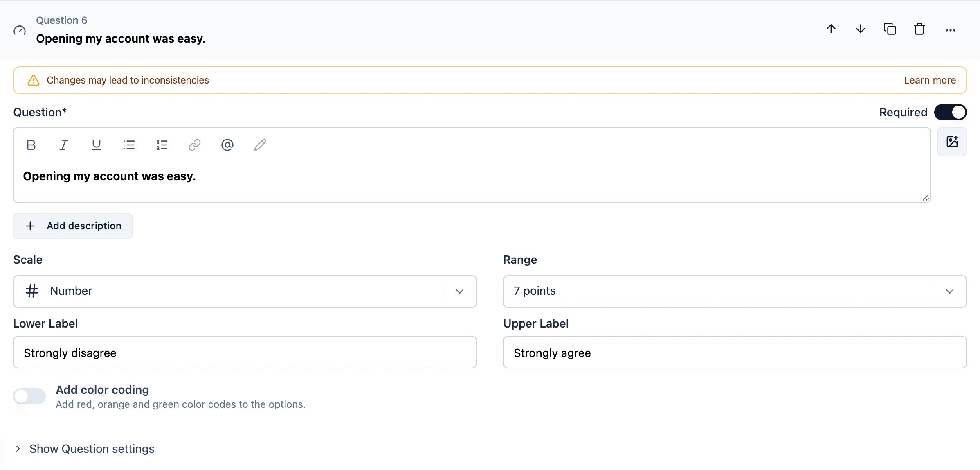Image resolution: width=980 pixels, height=470 pixels.
Task: Open the Scale dropdown showing Number
Action: [245, 291]
